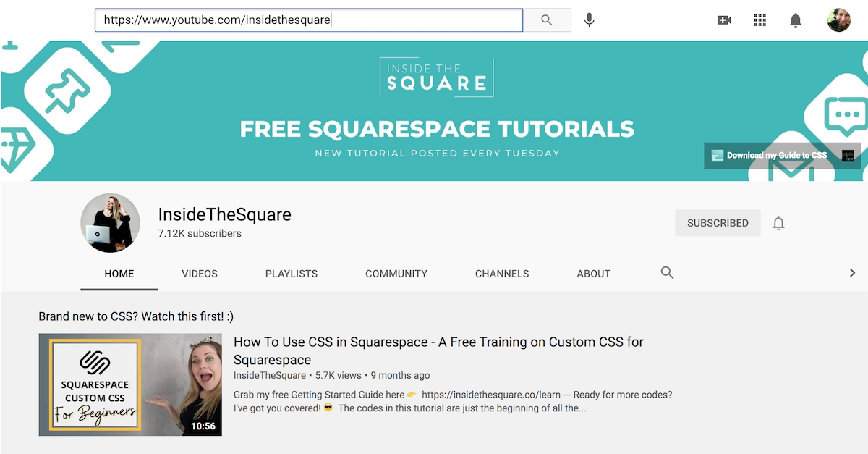Viewport: 868px width, 454px height.
Task: Search within the channel magnifier icon
Action: point(667,272)
